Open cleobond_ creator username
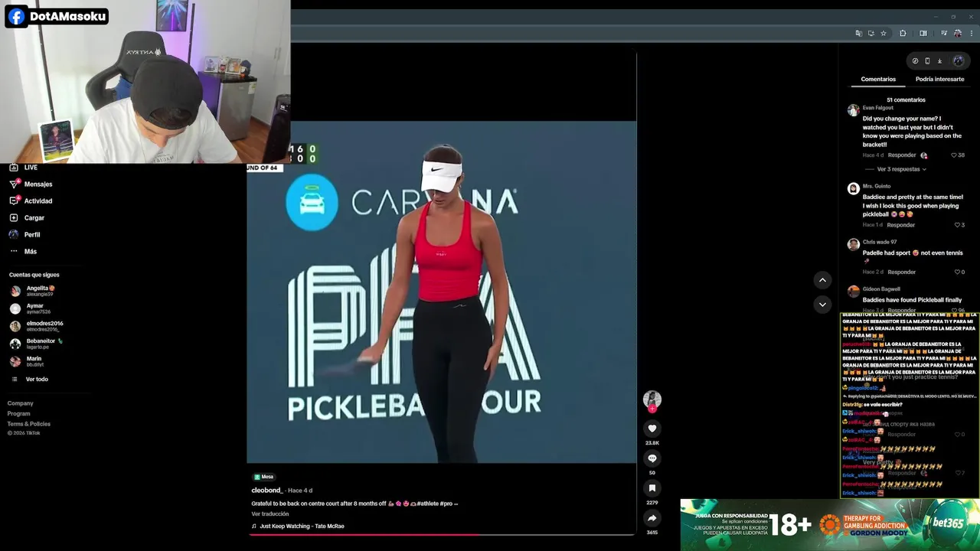The width and height of the screenshot is (980, 551). click(267, 490)
